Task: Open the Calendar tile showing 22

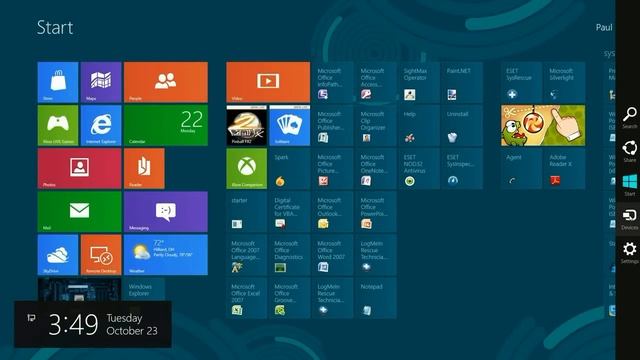Action: pos(166,125)
